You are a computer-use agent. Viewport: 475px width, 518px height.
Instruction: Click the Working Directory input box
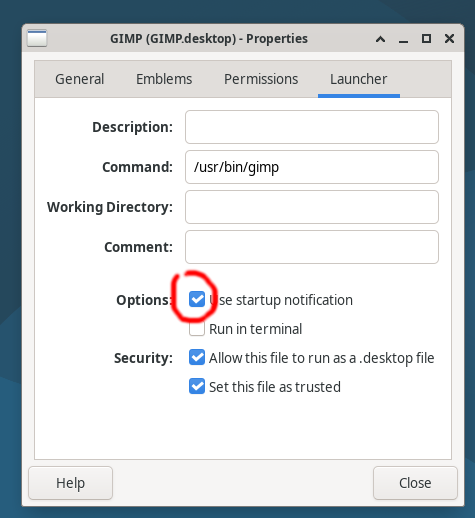(312, 207)
